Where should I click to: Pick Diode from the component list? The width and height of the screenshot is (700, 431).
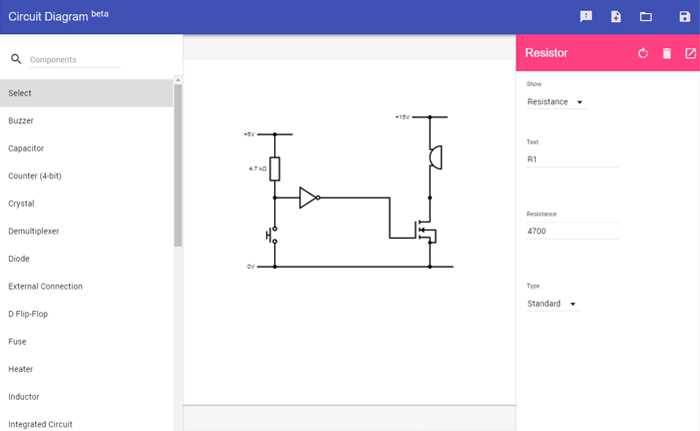pos(87,259)
